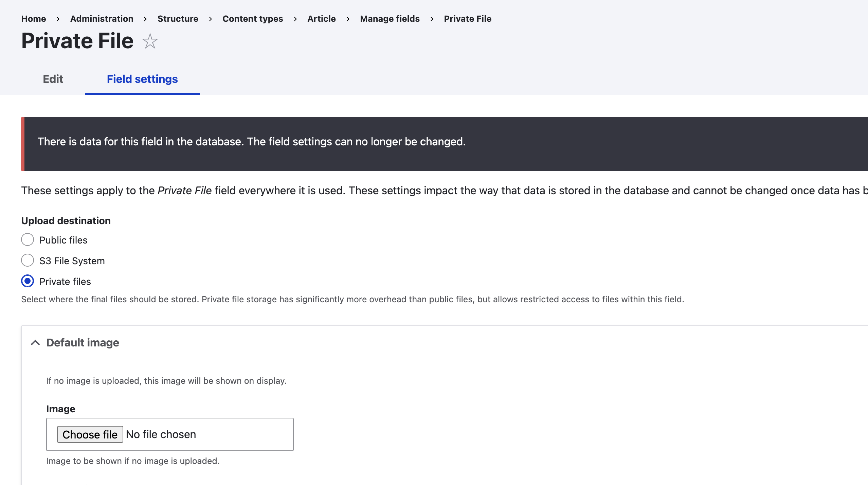Collapse the Default image section chevron

(x=35, y=342)
